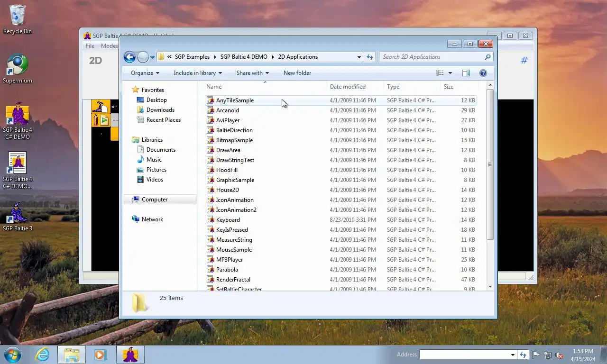Click the Windows Explorer taskbar button
Image resolution: width=607 pixels, height=364 pixels.
pyautogui.click(x=72, y=355)
